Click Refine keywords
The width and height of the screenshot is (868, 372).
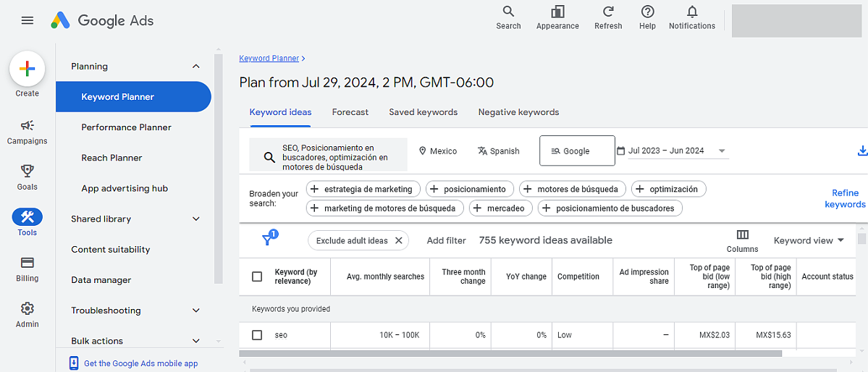(845, 199)
